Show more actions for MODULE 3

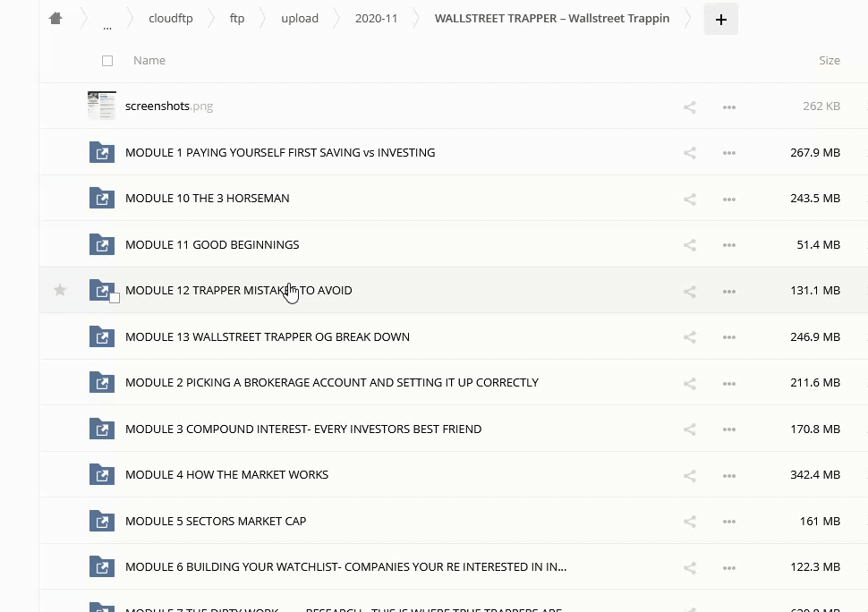[729, 429]
